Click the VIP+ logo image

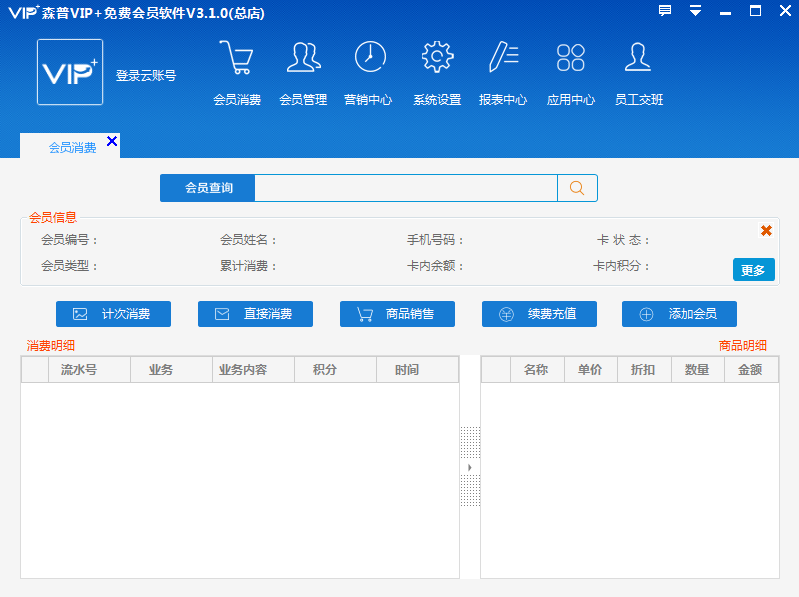[x=70, y=73]
